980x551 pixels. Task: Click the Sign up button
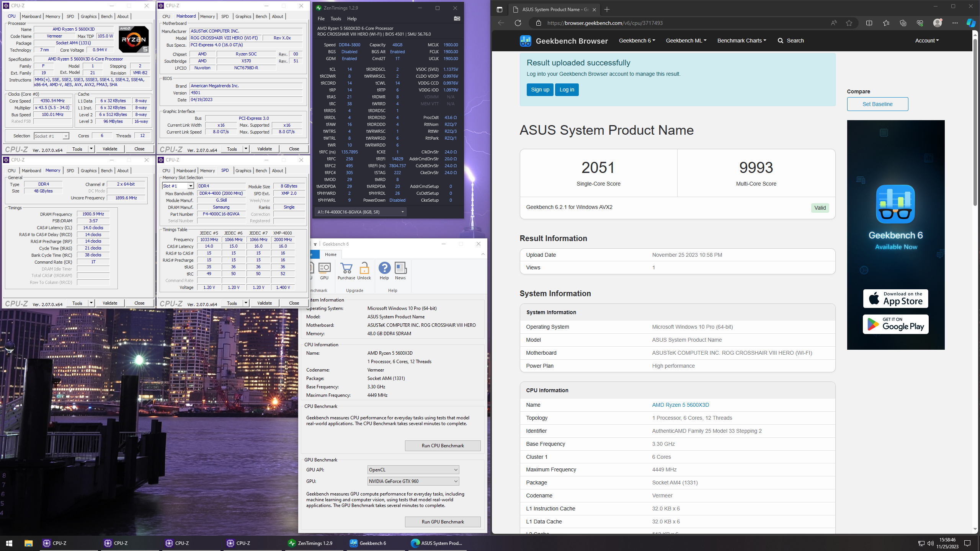540,90
